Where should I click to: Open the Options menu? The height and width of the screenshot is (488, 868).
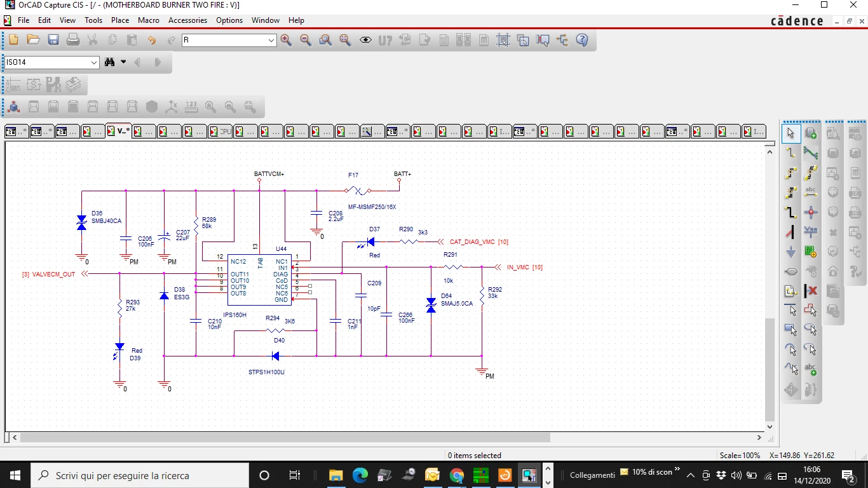coord(229,20)
